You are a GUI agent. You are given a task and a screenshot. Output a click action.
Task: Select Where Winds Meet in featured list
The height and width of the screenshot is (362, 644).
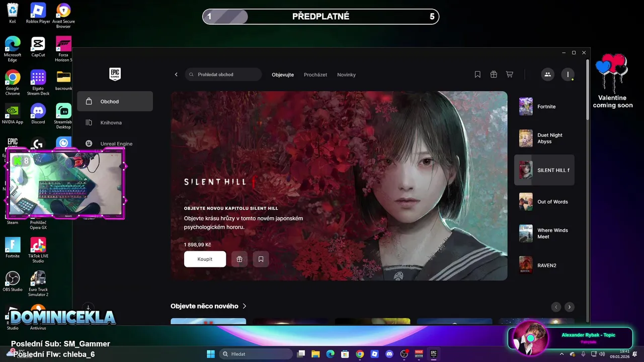(x=544, y=233)
